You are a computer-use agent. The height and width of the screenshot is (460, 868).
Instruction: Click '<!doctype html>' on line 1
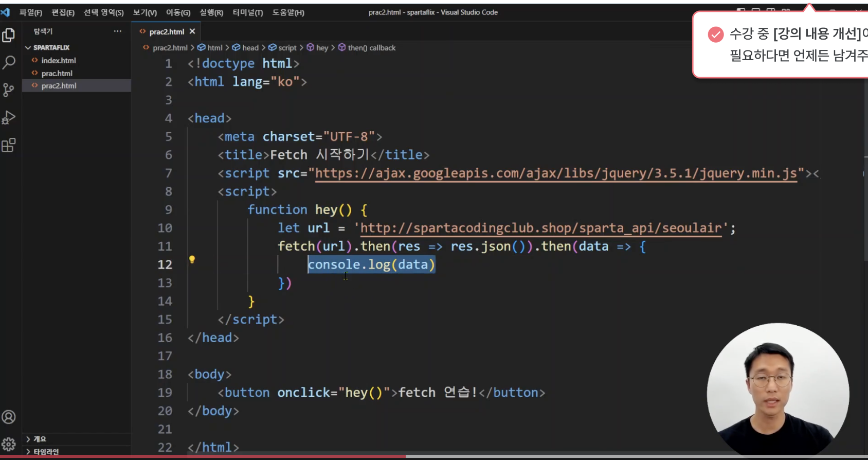[x=244, y=63]
